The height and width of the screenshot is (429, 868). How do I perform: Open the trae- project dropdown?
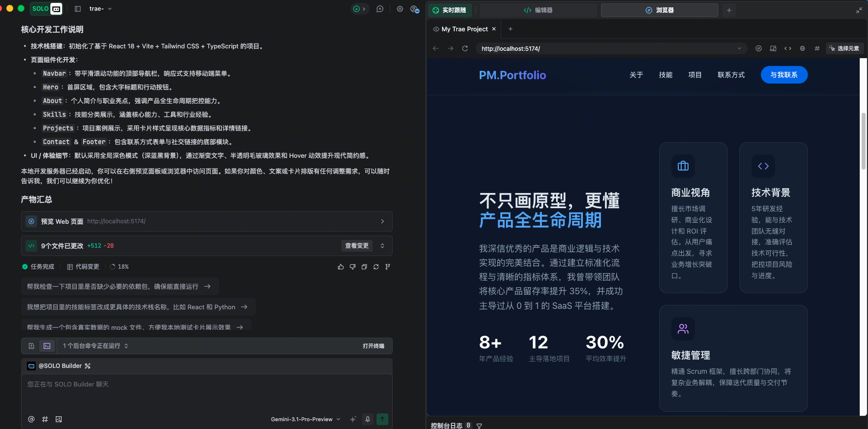click(x=101, y=9)
